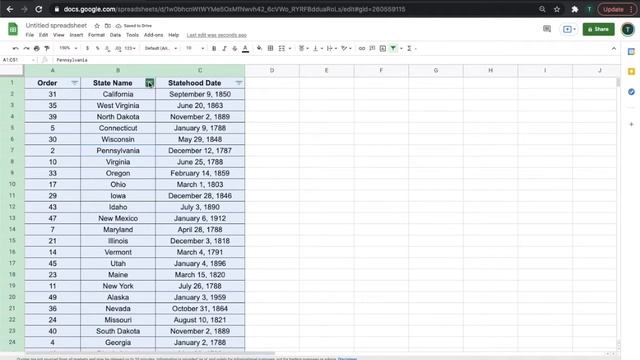The height and width of the screenshot is (360, 640).
Task: Open the Data menu
Action: tap(115, 35)
